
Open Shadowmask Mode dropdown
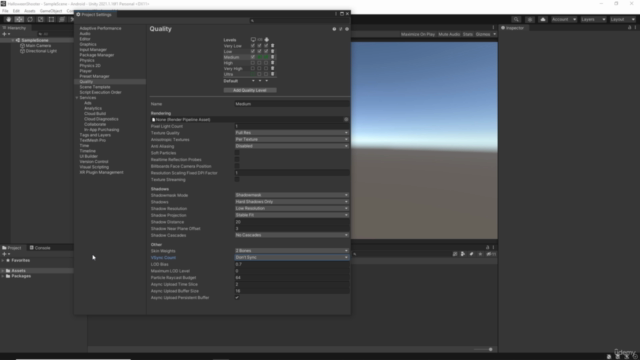point(292,195)
